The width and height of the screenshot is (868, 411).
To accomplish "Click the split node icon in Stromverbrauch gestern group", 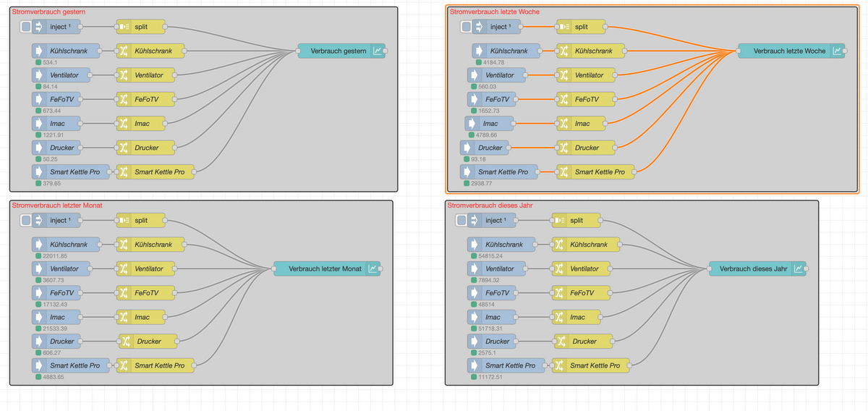I will coord(124,27).
